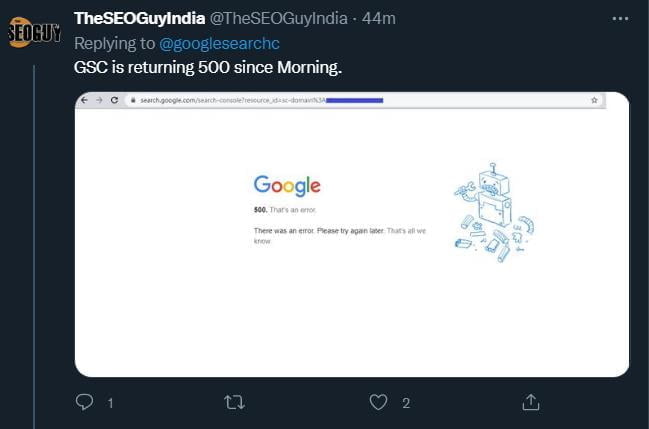649x429 pixels.
Task: Click the share tweet icon
Action: (531, 402)
